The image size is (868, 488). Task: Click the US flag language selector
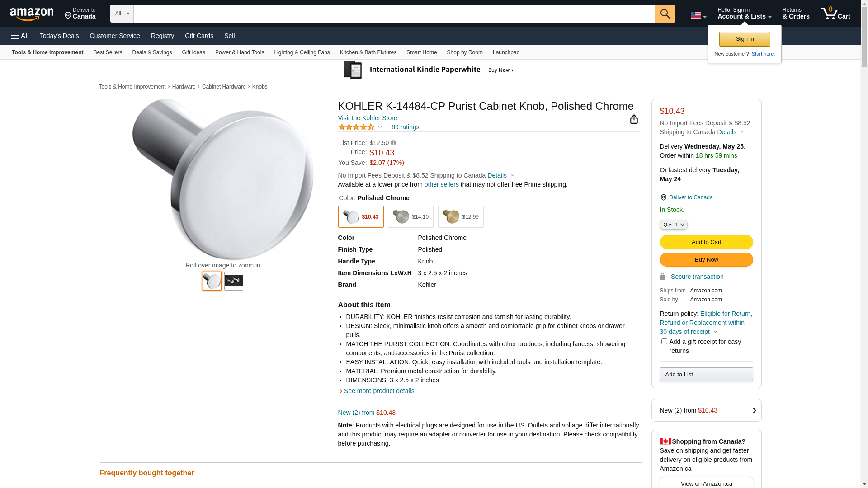click(698, 16)
